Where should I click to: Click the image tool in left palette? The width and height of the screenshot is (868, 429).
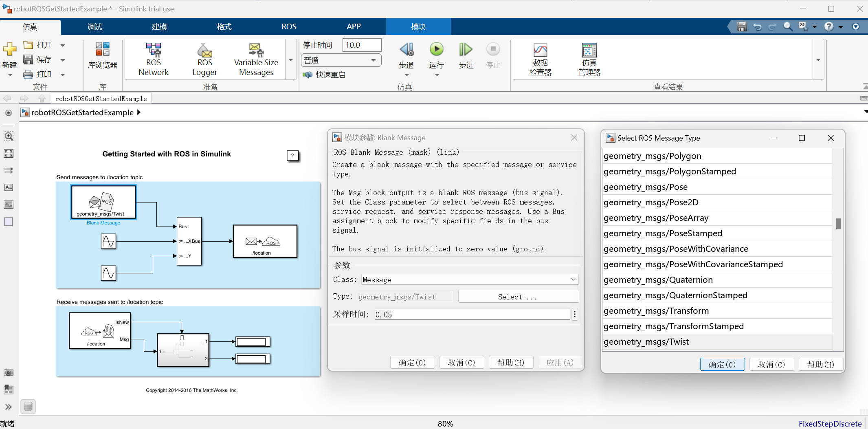(x=9, y=205)
